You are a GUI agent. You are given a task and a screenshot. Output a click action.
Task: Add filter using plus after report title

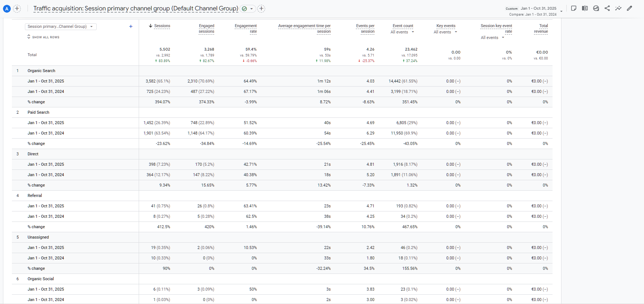(261, 9)
